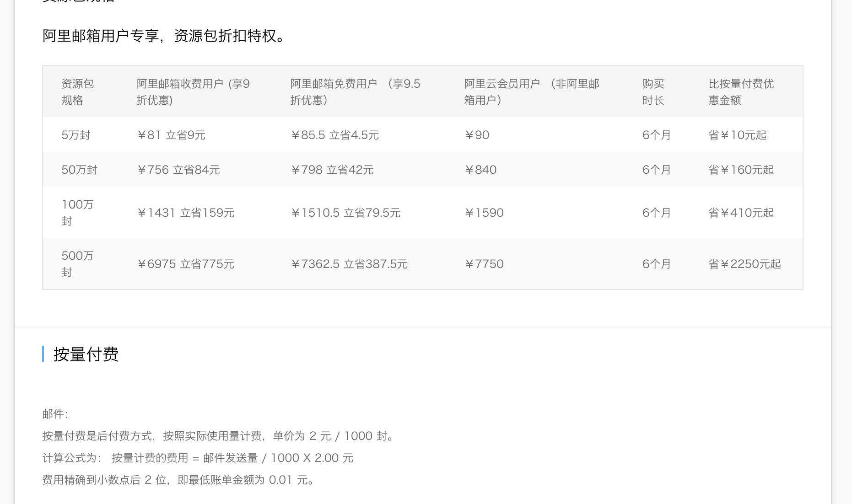This screenshot has width=852, height=504.
Task: Click "6个月" in the 500万封 row
Action: tap(657, 264)
